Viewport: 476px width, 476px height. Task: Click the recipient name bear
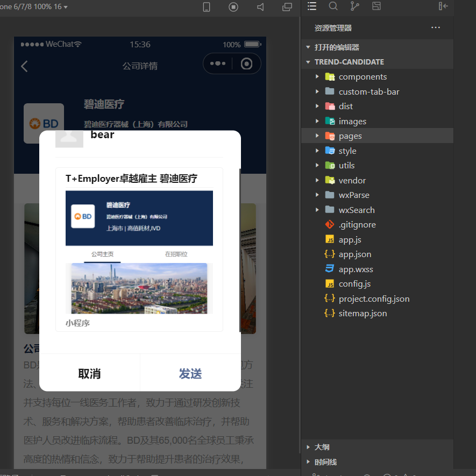[x=102, y=134]
